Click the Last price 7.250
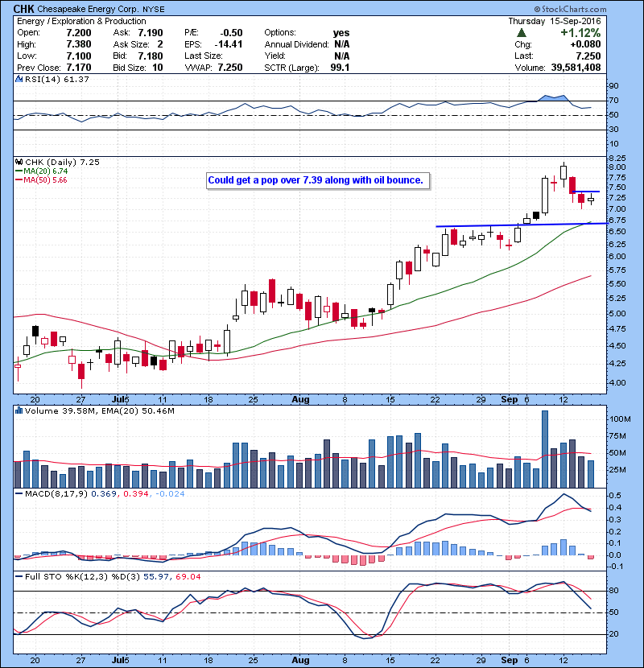Screen dimensions: 644x668 click(588, 56)
